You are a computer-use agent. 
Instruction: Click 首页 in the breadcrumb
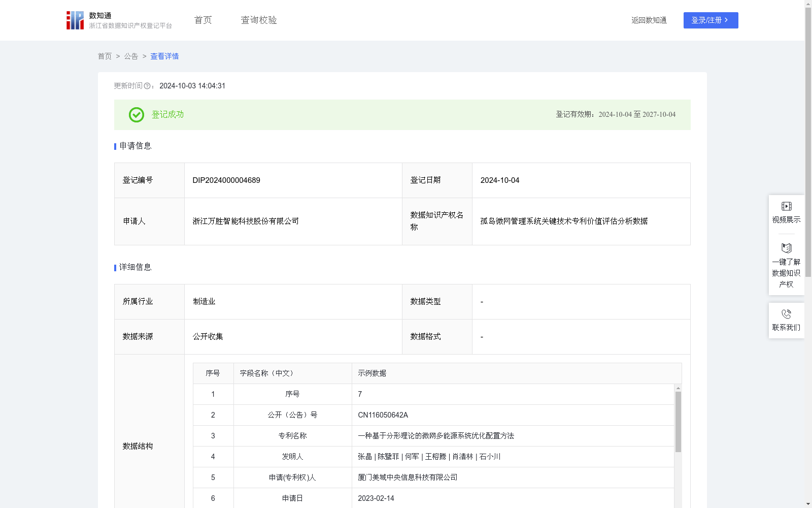coord(105,56)
